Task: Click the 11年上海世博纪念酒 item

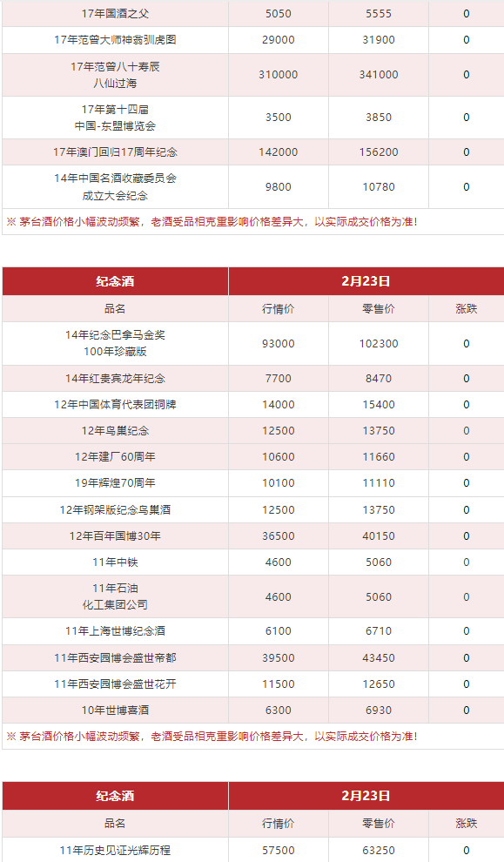Action: point(115,631)
